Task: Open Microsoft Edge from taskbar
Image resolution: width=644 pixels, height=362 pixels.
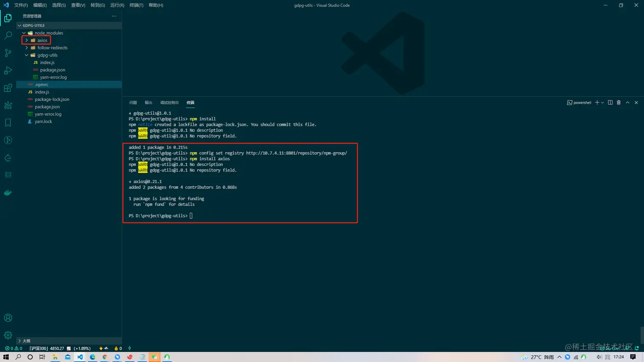Action: tap(92, 357)
